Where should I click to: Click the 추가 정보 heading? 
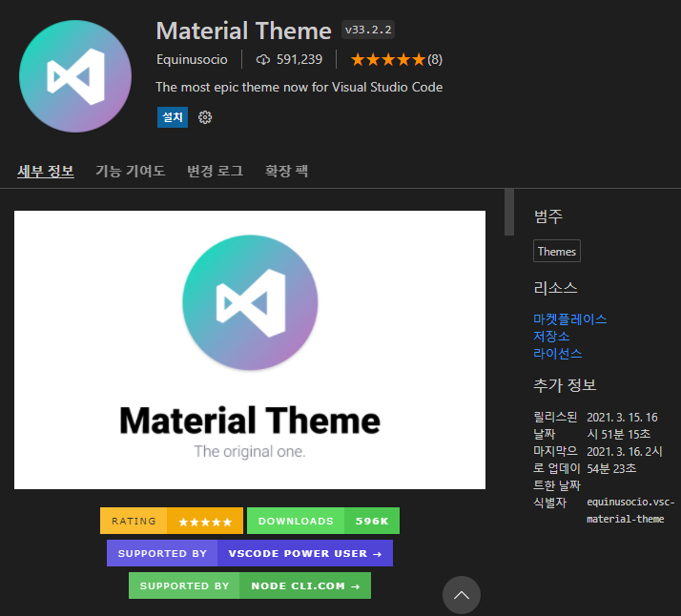(x=565, y=385)
